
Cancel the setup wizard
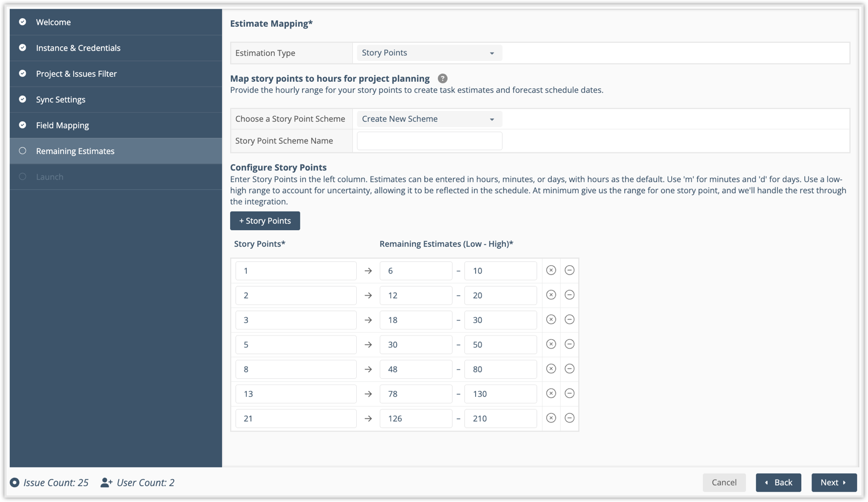(x=724, y=483)
